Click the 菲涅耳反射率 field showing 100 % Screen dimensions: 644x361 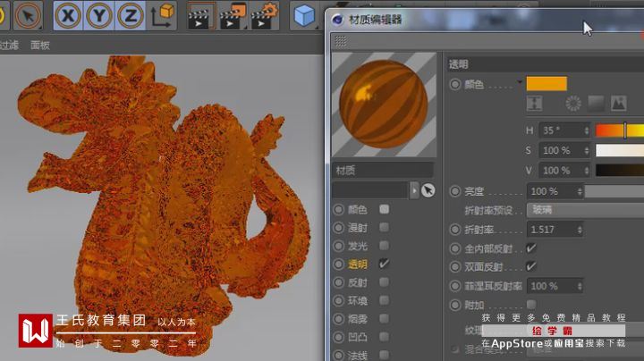[555, 286]
